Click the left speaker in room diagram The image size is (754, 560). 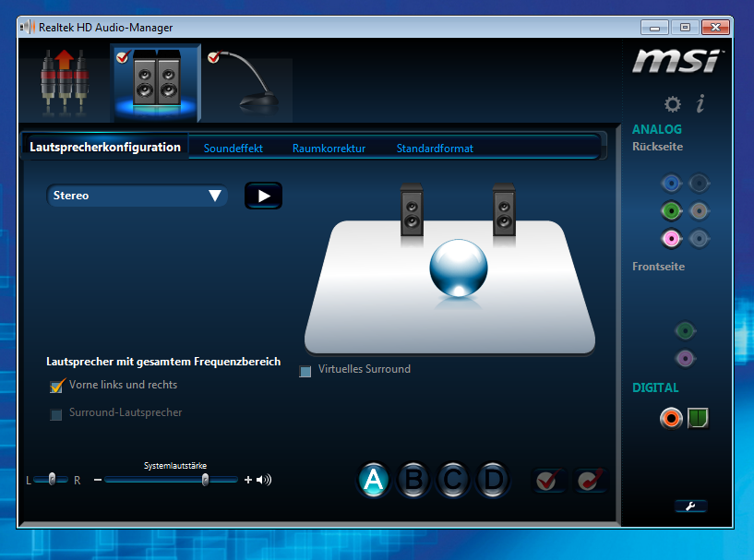click(412, 210)
